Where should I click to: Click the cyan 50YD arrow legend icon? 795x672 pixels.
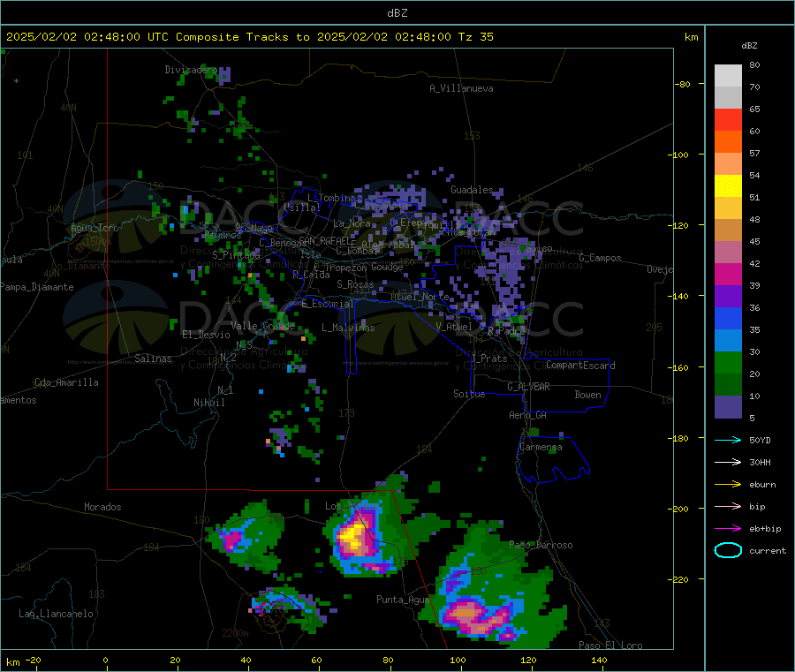(728, 440)
